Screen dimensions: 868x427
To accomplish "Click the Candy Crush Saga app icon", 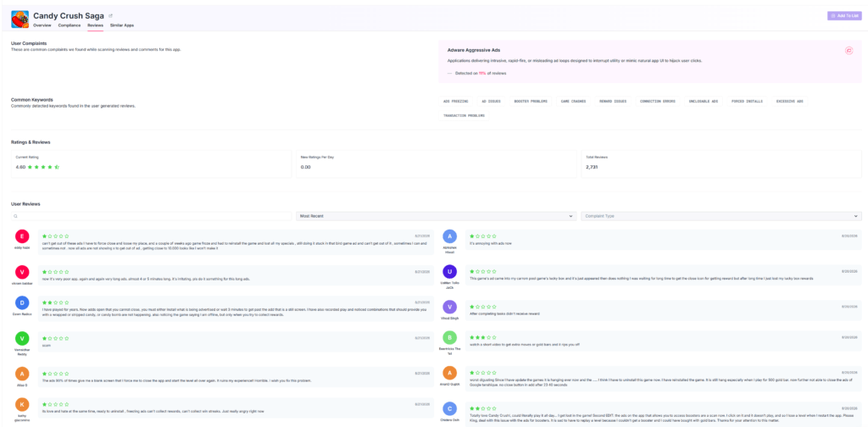I will pos(20,19).
